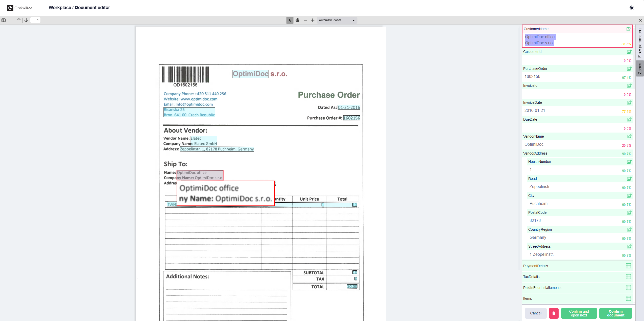Delete document with trash button
The width and height of the screenshot is (644, 321).
pyautogui.click(x=554, y=313)
